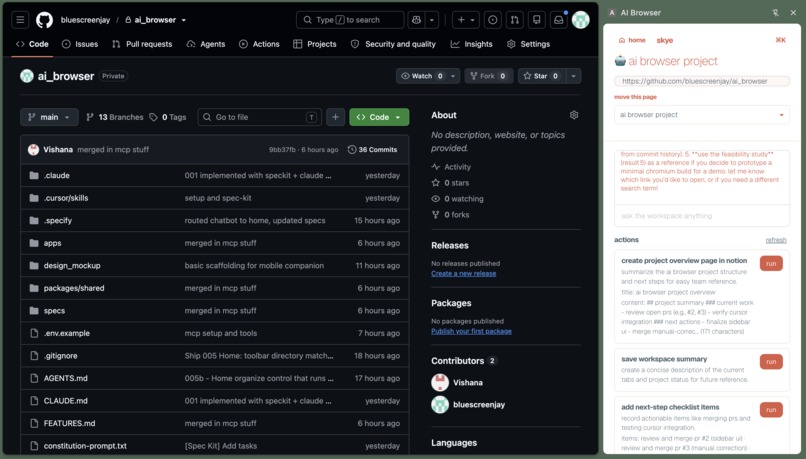This screenshot has height=459, width=806.
Task: Click the About section gear icon
Action: point(574,115)
